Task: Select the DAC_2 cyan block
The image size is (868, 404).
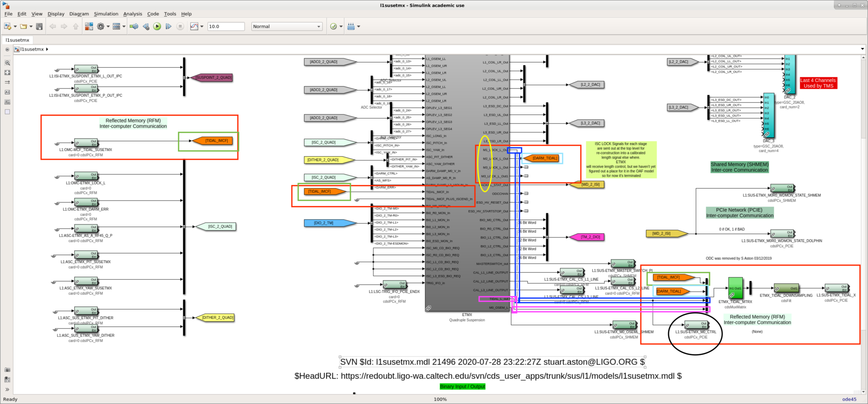Action: click(x=790, y=74)
